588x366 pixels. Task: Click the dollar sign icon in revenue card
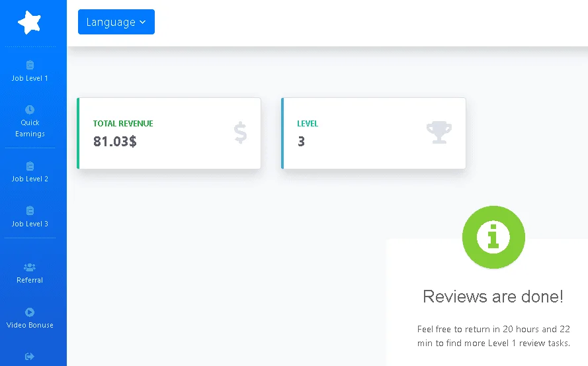pos(240,132)
